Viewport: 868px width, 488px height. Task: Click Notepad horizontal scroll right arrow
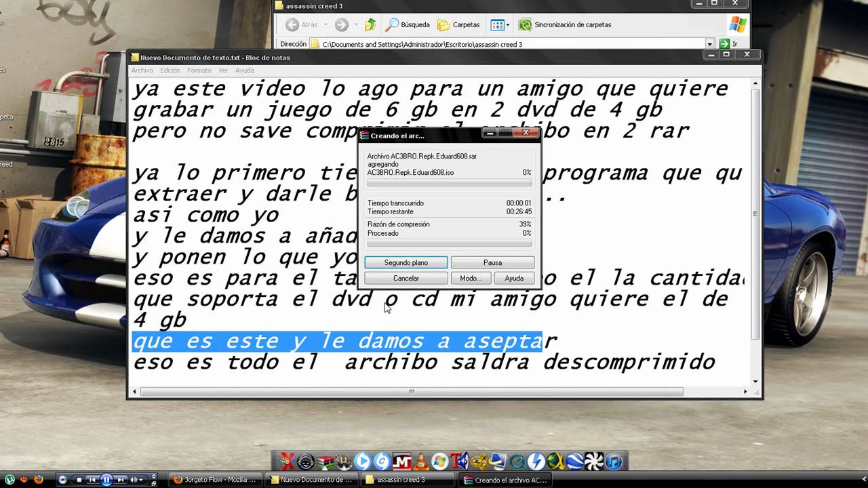(745, 391)
